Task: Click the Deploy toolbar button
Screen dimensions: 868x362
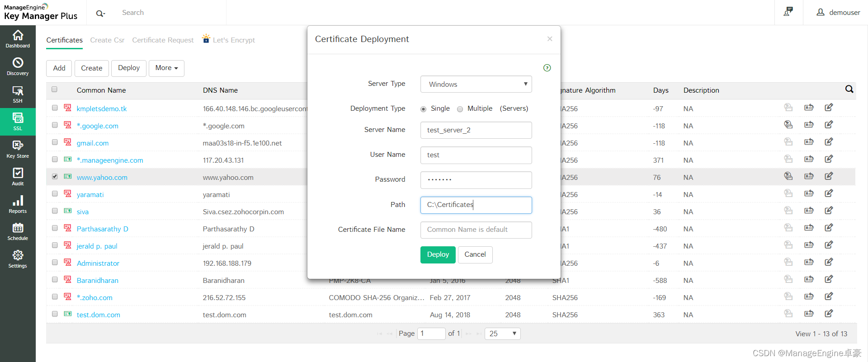Action: (129, 68)
